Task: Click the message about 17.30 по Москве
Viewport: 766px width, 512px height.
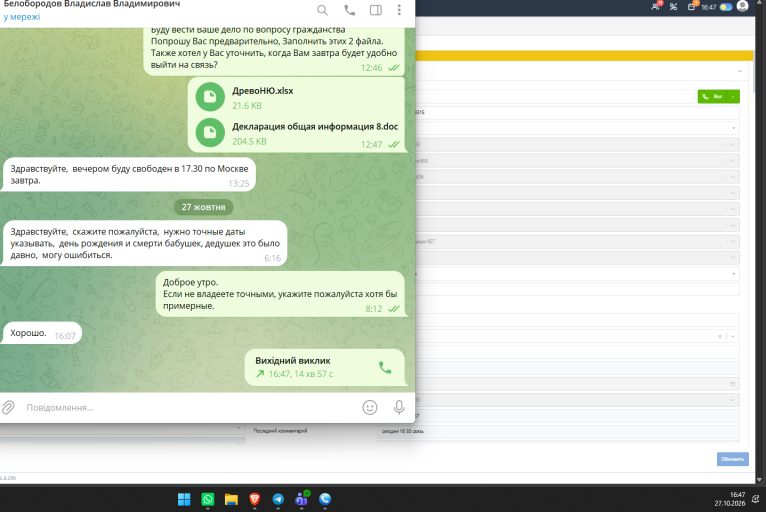Action: point(129,174)
